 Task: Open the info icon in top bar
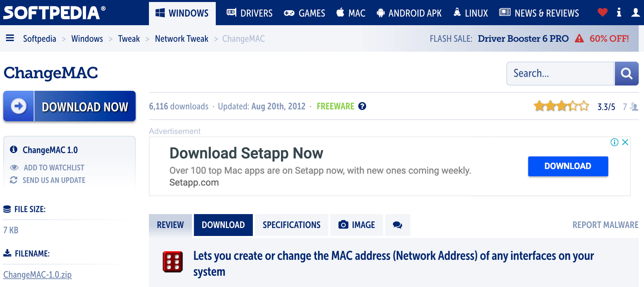(619, 13)
